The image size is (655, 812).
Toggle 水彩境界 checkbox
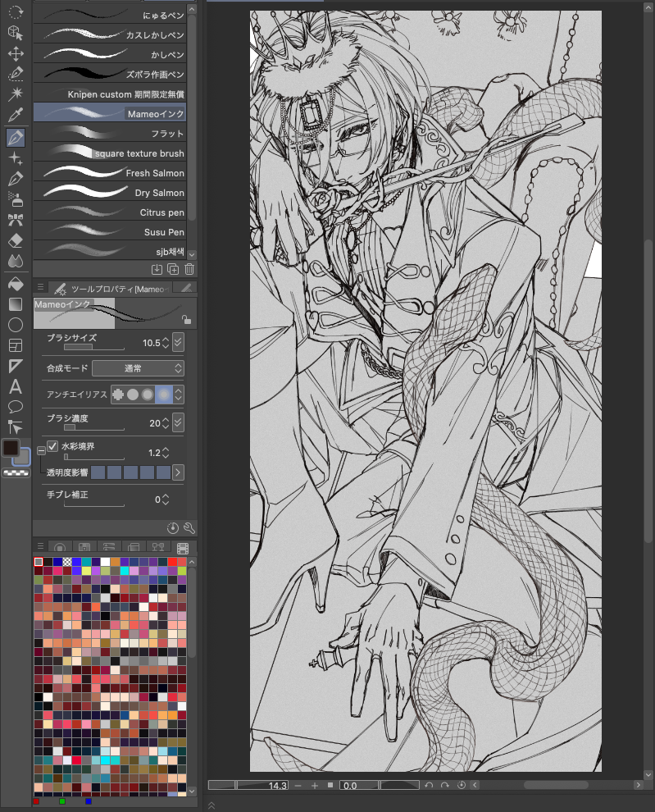(52, 446)
